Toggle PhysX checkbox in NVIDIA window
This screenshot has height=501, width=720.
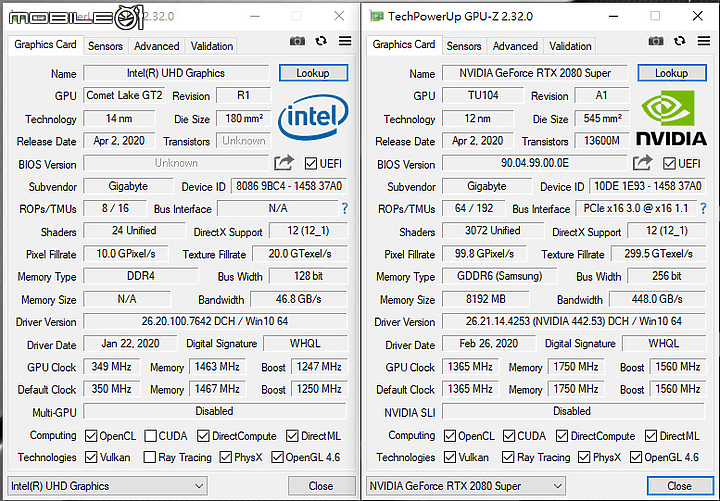click(x=584, y=457)
